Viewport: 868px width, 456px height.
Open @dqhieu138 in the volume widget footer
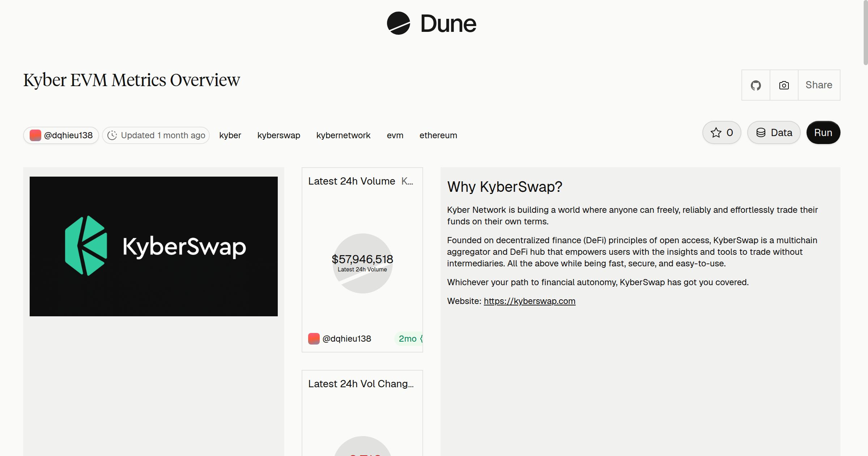pyautogui.click(x=346, y=339)
